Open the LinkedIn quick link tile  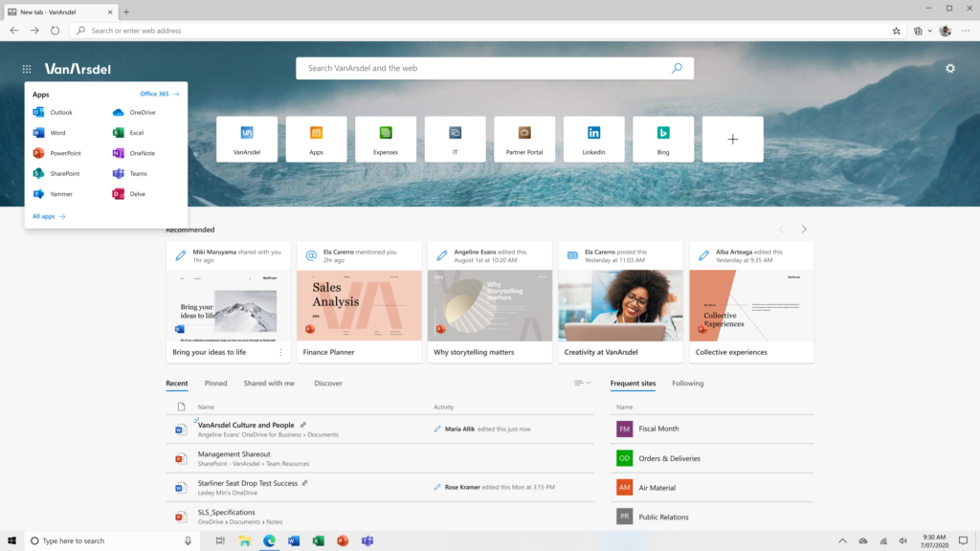coord(593,140)
